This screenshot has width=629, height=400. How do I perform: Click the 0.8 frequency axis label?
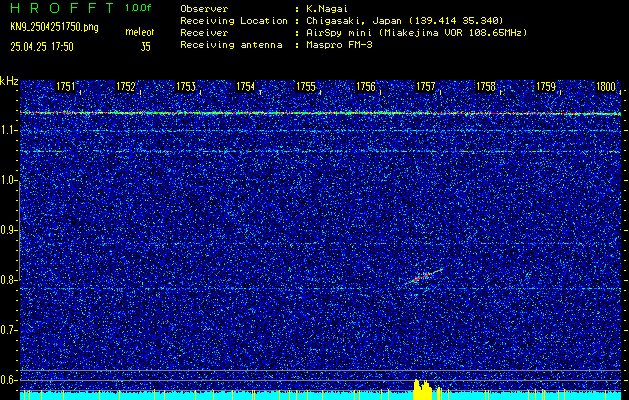8,280
